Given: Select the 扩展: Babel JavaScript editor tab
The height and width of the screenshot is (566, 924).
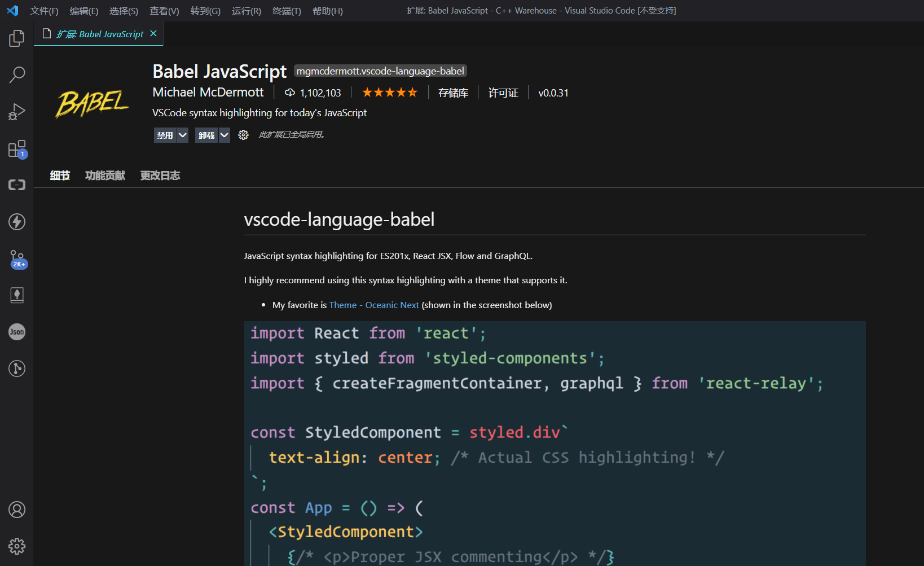Looking at the screenshot, I should [x=99, y=34].
